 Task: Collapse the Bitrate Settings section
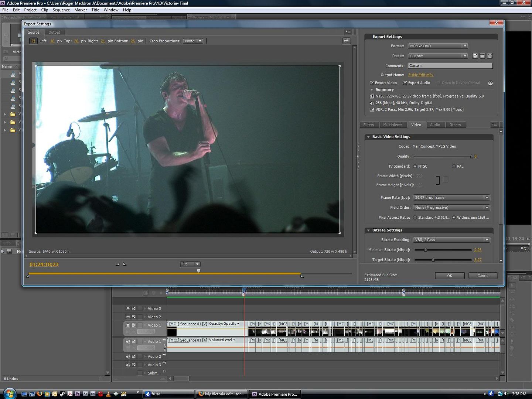tap(368, 230)
